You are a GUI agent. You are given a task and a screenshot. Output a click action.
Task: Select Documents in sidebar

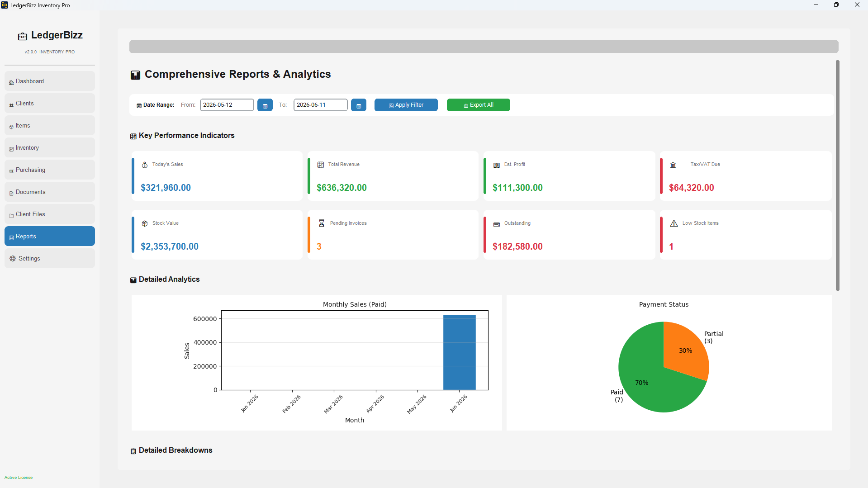click(x=50, y=192)
